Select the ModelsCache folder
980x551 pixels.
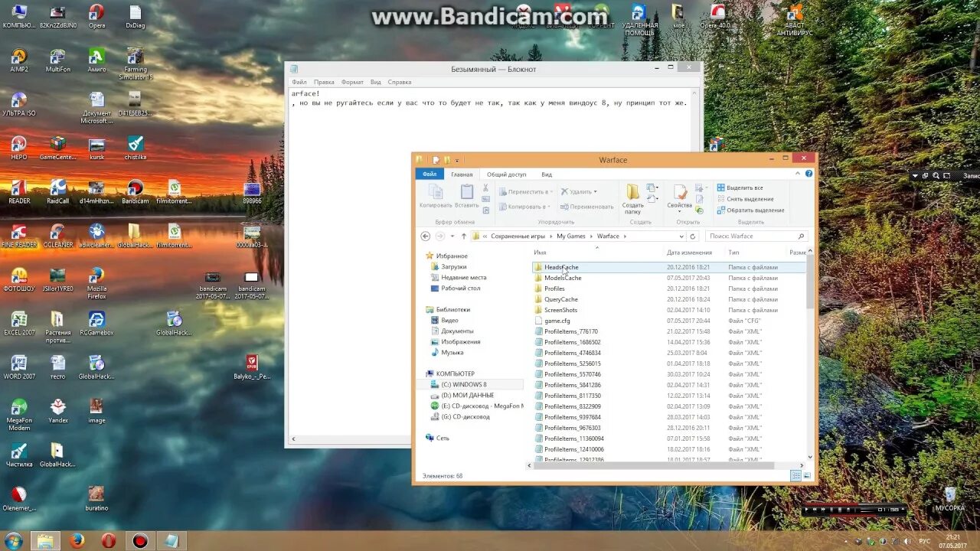point(563,278)
